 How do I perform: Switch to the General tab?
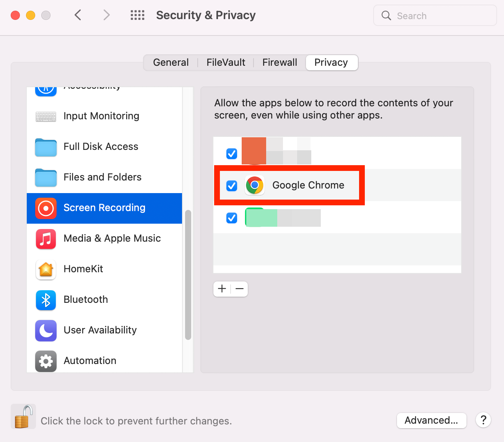point(171,62)
